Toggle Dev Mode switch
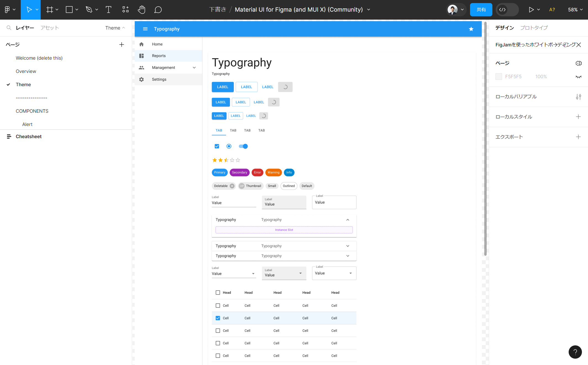Image resolution: width=588 pixels, height=365 pixels. pyautogui.click(x=507, y=10)
